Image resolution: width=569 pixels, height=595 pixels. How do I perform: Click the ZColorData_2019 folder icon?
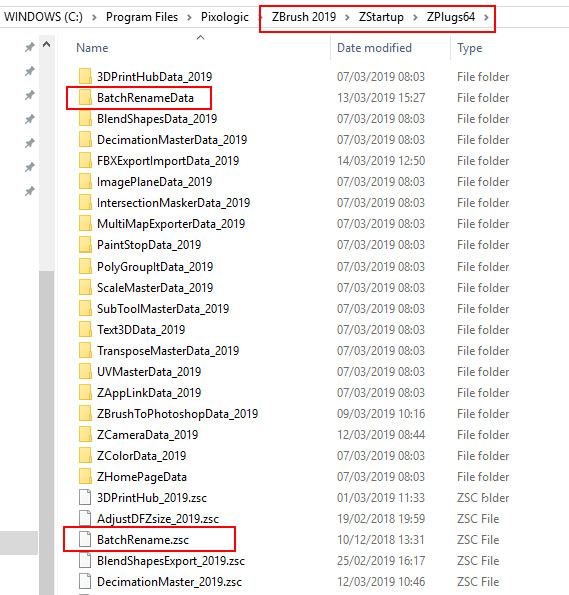click(85, 455)
